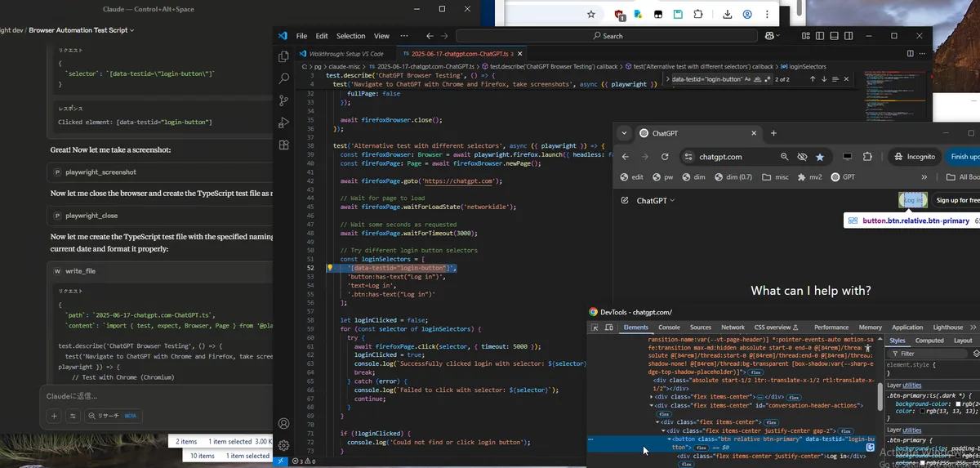The image size is (980, 468).
Task: Toggle the DevTools device toolbar icon
Action: (609, 328)
